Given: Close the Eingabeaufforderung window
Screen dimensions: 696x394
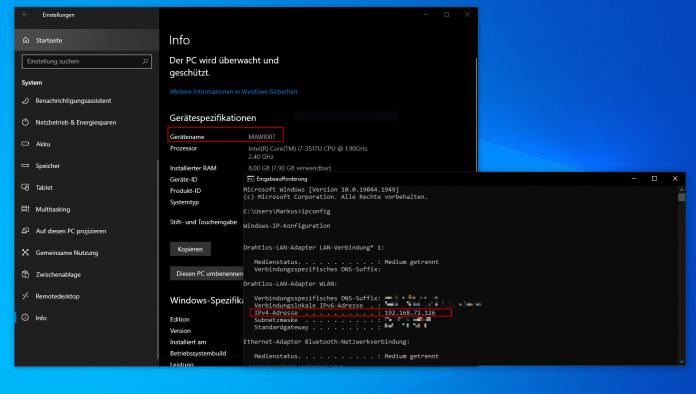Looking at the screenshot, I should click(x=675, y=179).
